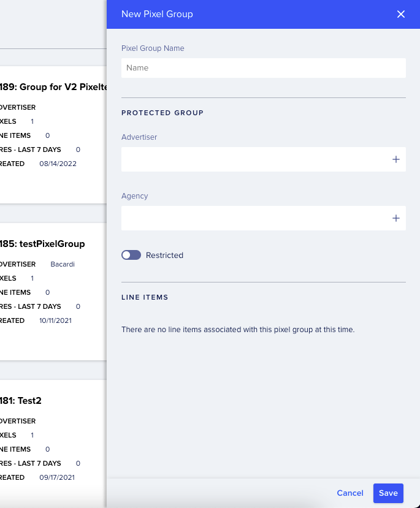420x508 pixels.
Task: Open the testPixelGroup card title
Action: 42,244
